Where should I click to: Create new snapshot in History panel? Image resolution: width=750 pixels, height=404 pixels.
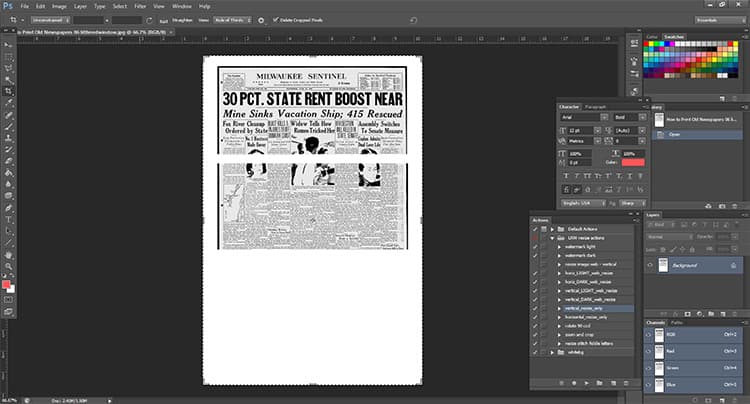point(722,206)
